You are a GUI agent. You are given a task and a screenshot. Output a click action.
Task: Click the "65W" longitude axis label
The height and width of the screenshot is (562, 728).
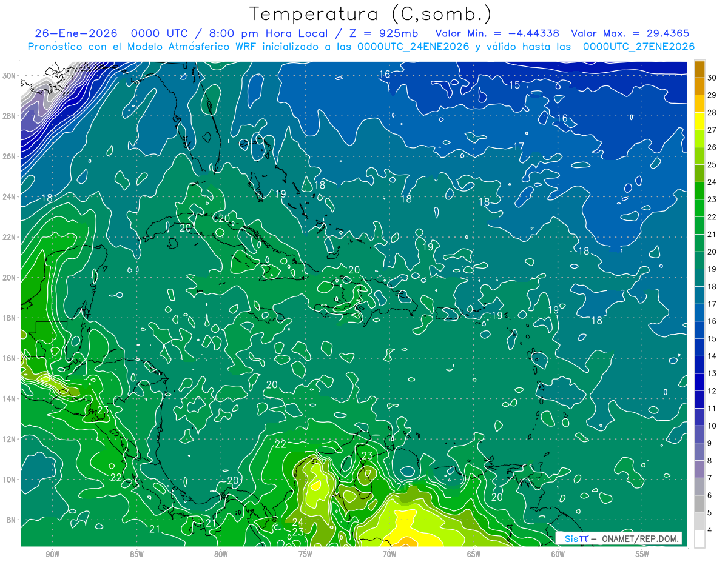point(474,554)
